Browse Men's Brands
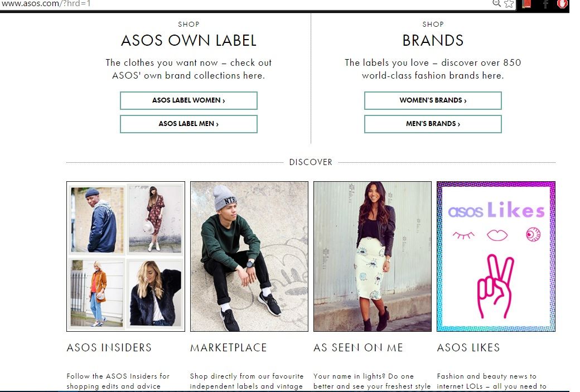 coord(433,124)
